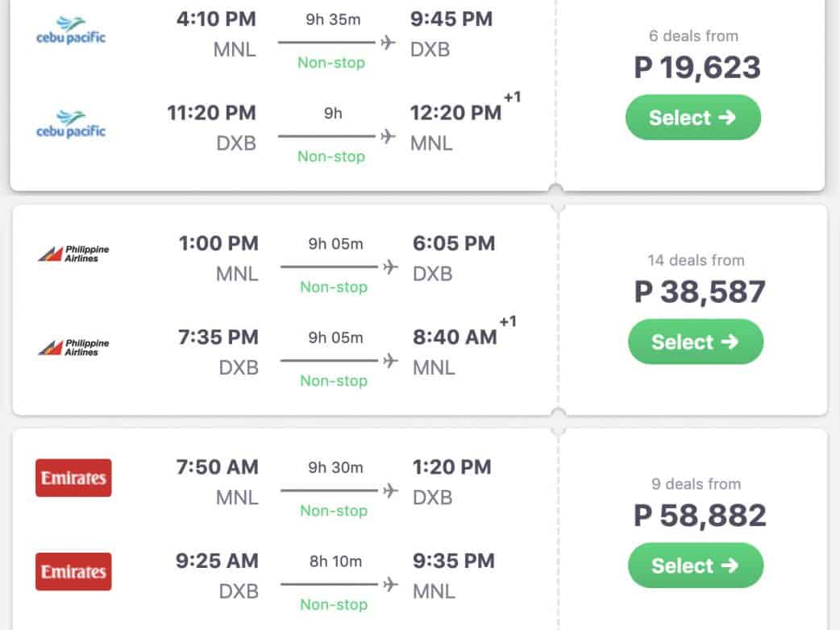
Task: Click Non-stop label under the 9h flight
Action: (331, 157)
